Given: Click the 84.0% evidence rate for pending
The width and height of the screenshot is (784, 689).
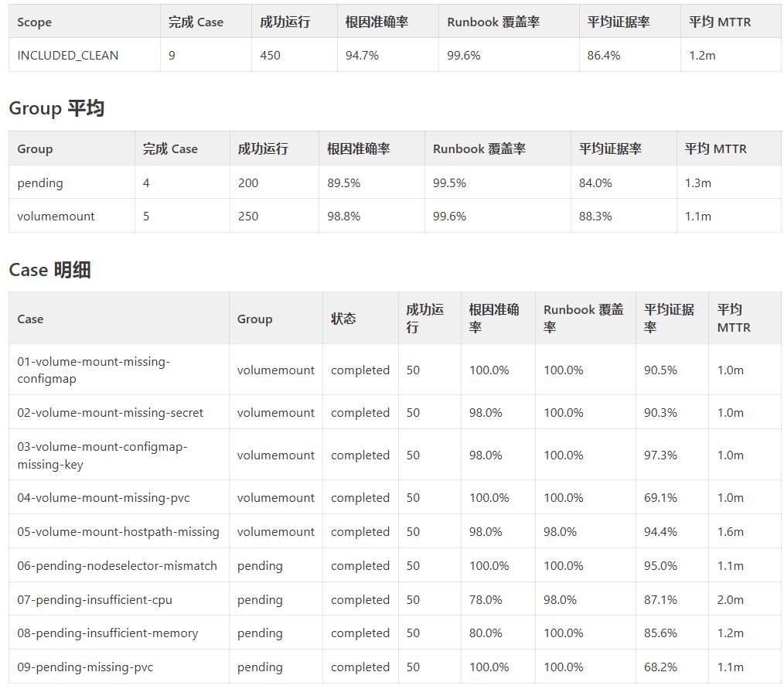Looking at the screenshot, I should pyautogui.click(x=595, y=183).
